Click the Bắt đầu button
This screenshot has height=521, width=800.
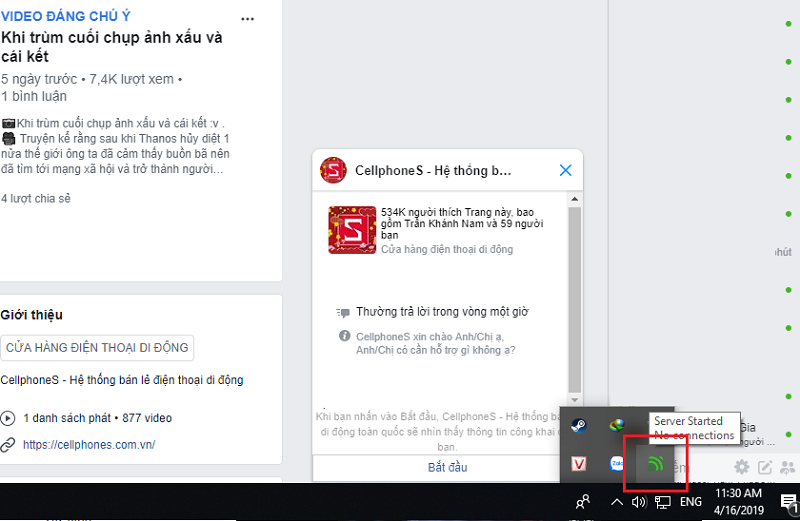click(x=447, y=467)
